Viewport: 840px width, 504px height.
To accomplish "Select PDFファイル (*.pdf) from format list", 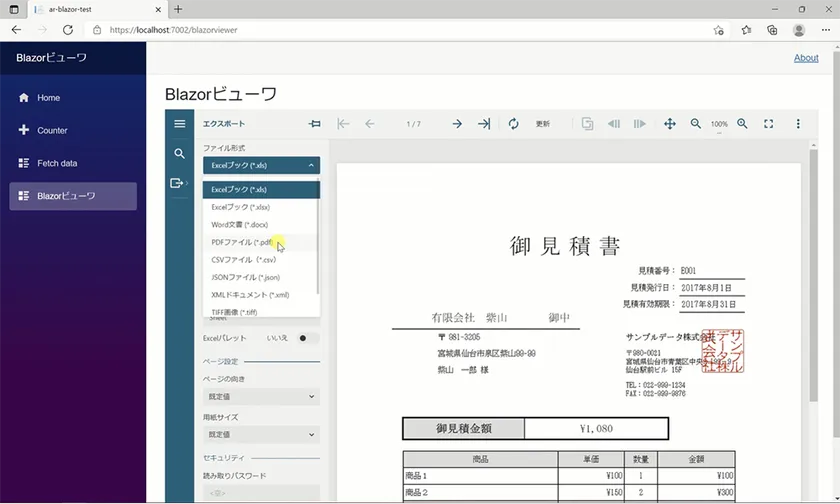I will pos(242,242).
